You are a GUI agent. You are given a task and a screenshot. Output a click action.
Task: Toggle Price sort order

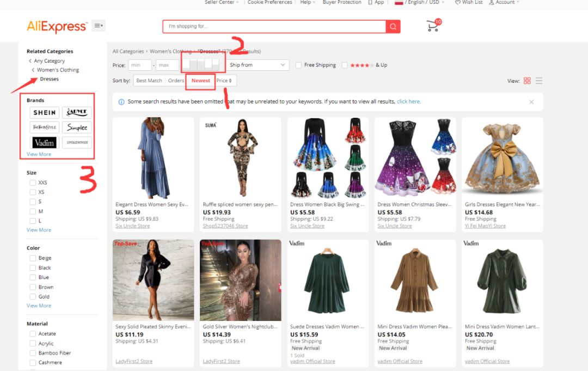[224, 81]
